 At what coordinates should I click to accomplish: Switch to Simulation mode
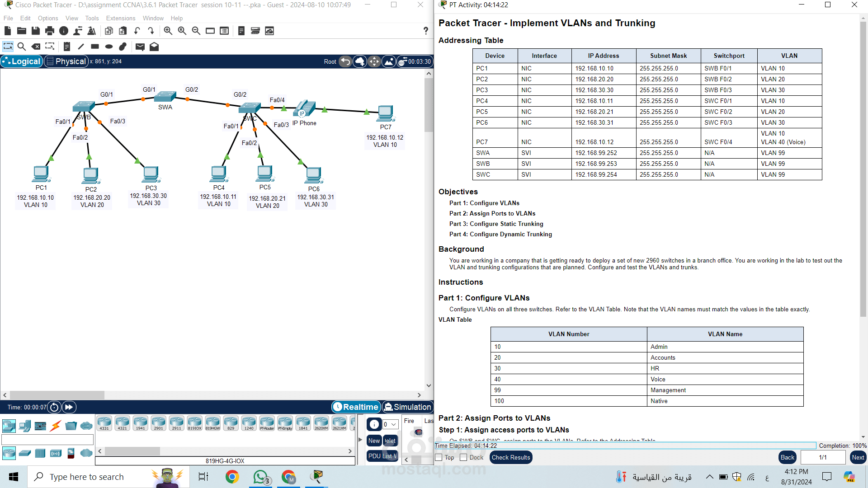407,407
